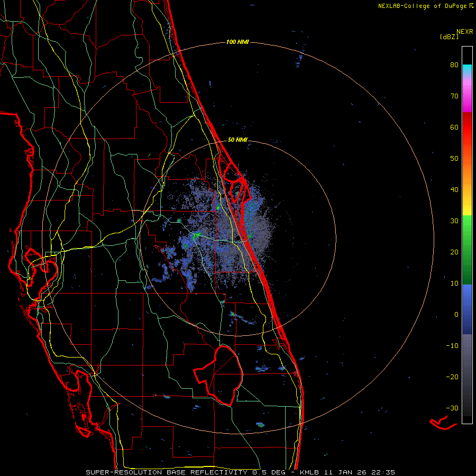Select the -10 value on the dBZ scale

[452, 346]
